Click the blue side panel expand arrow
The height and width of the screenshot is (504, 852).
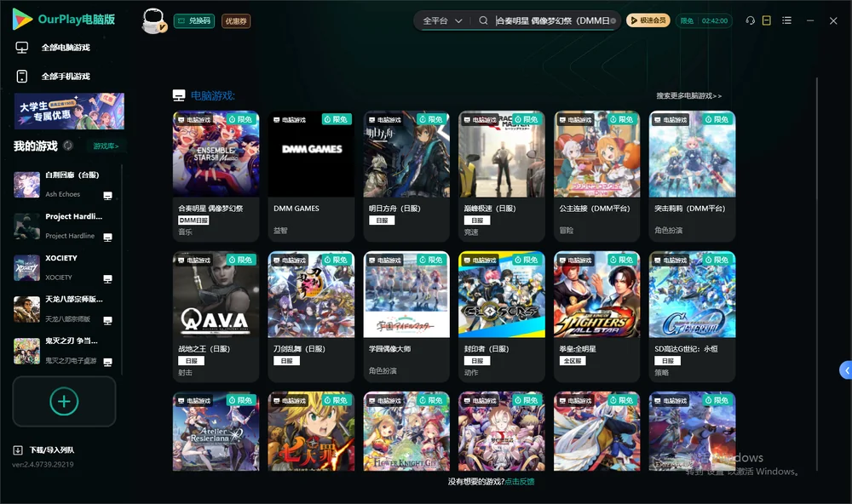pos(846,370)
